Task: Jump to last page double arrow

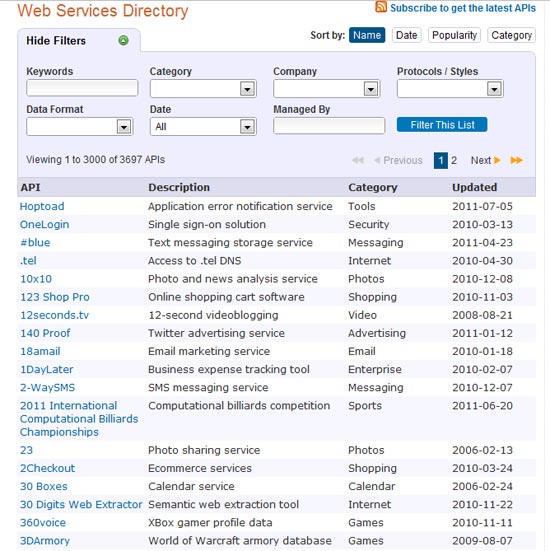Action: (x=516, y=160)
